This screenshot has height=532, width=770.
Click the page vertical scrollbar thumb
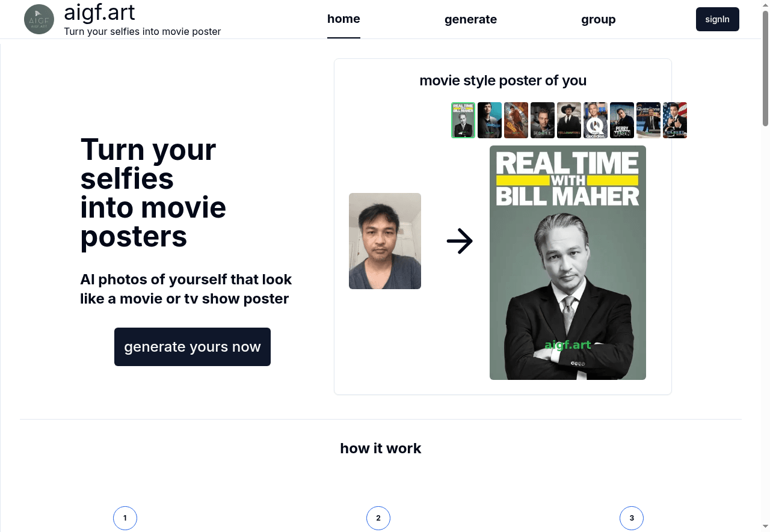(765, 66)
